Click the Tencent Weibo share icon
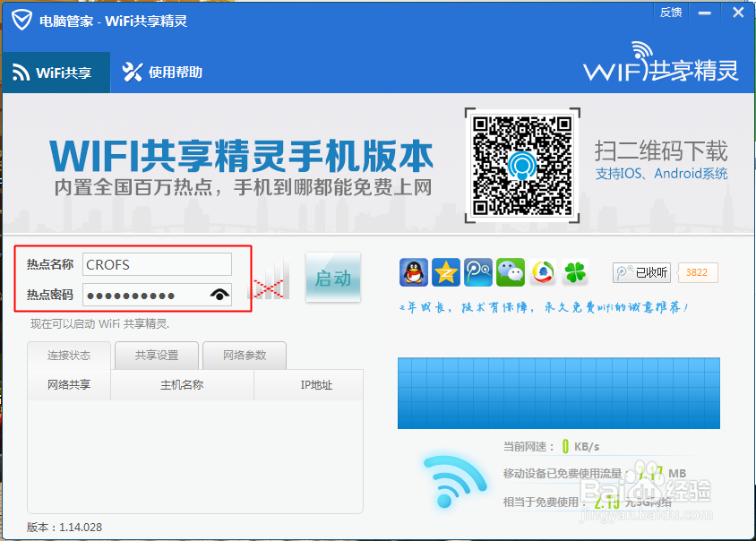The height and width of the screenshot is (541, 756). [x=478, y=272]
